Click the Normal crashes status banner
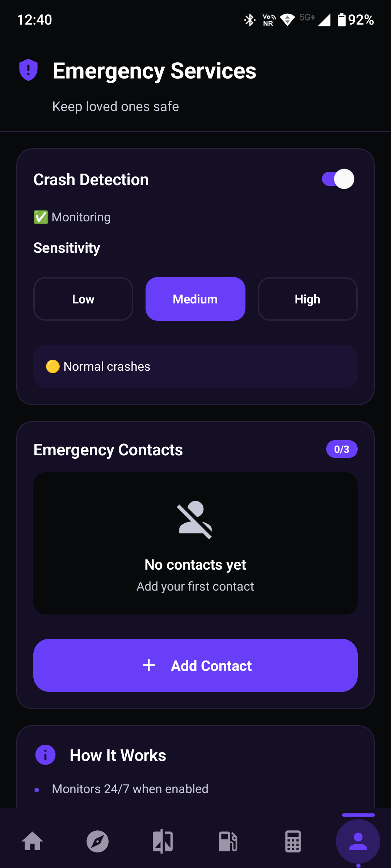The height and width of the screenshot is (868, 391). click(195, 366)
